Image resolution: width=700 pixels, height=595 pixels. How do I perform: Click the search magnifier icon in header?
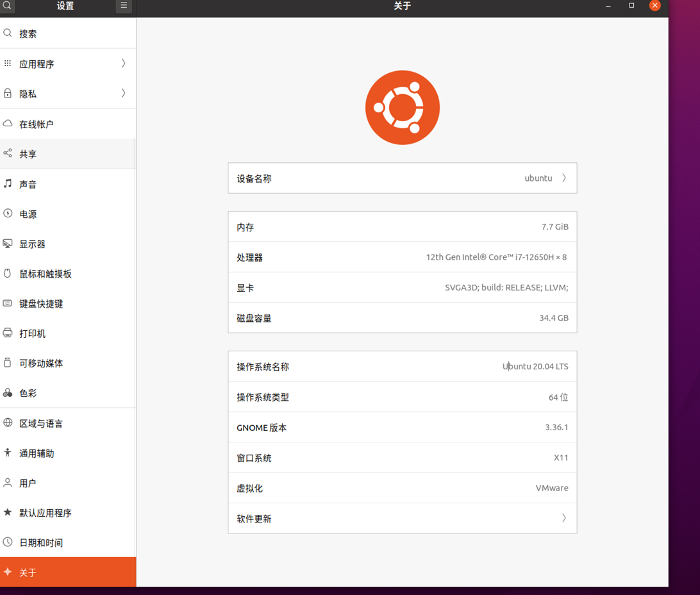tap(6, 5)
